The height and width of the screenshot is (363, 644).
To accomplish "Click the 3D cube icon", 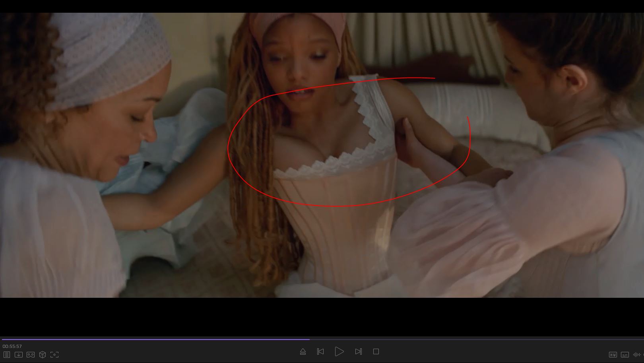I will tap(43, 354).
